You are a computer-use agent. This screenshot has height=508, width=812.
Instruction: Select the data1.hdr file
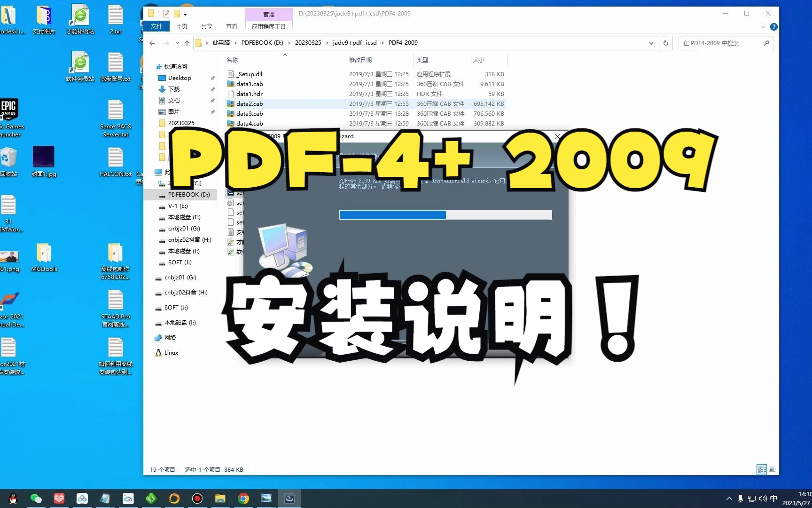pyautogui.click(x=250, y=94)
